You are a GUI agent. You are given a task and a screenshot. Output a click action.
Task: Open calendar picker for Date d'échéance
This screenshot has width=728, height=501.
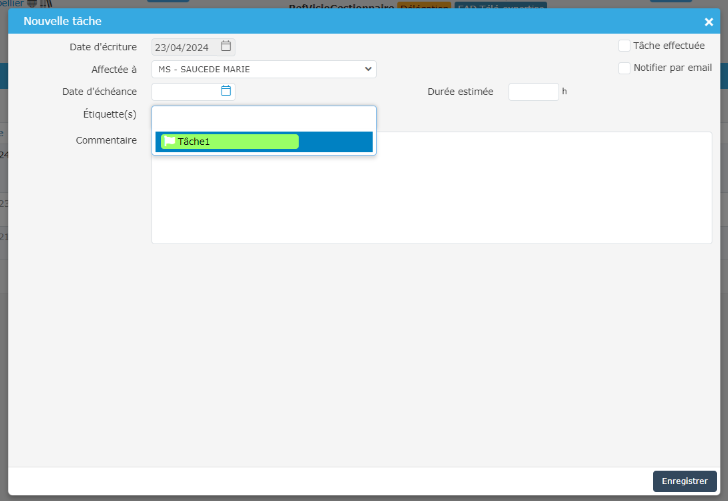pyautogui.click(x=226, y=91)
